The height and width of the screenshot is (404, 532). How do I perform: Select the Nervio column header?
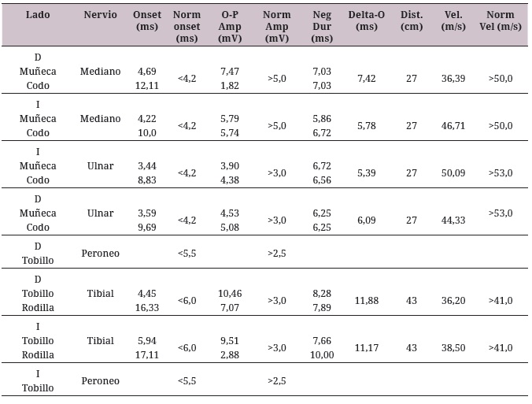(100, 15)
